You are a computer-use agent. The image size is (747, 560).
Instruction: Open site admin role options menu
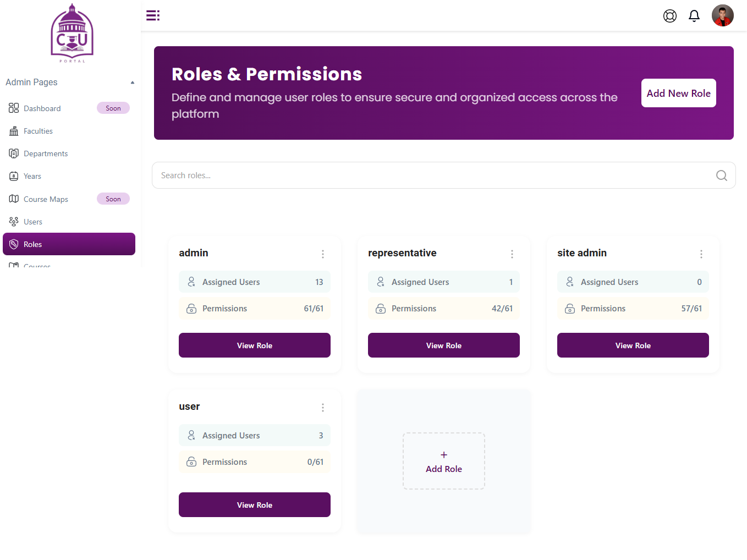[701, 254]
